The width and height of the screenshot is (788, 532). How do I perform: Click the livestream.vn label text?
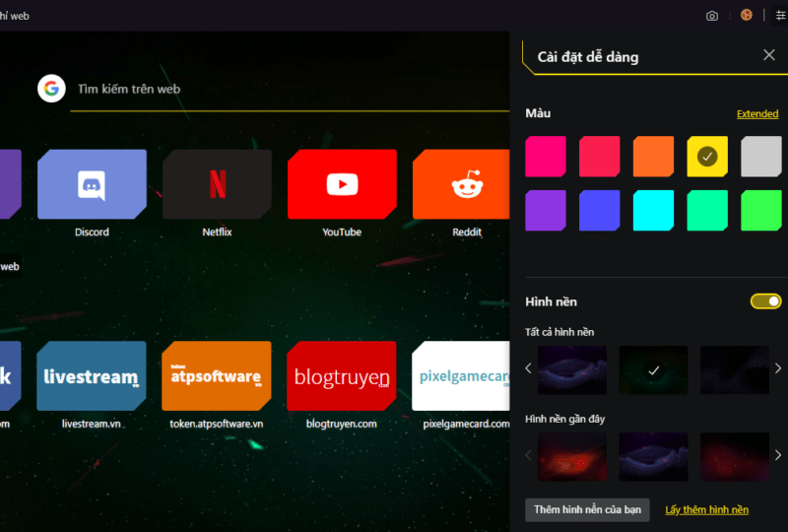tap(92, 424)
